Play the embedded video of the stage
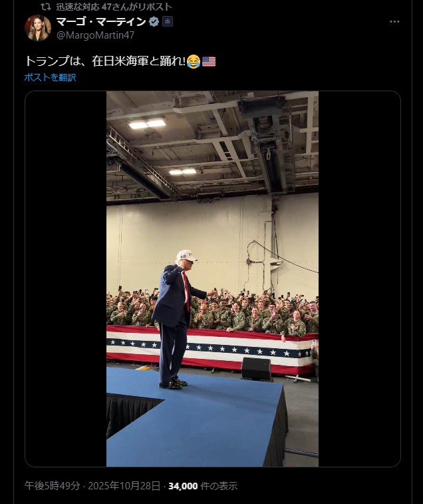Viewport: 423px width, 504px height. (212, 279)
